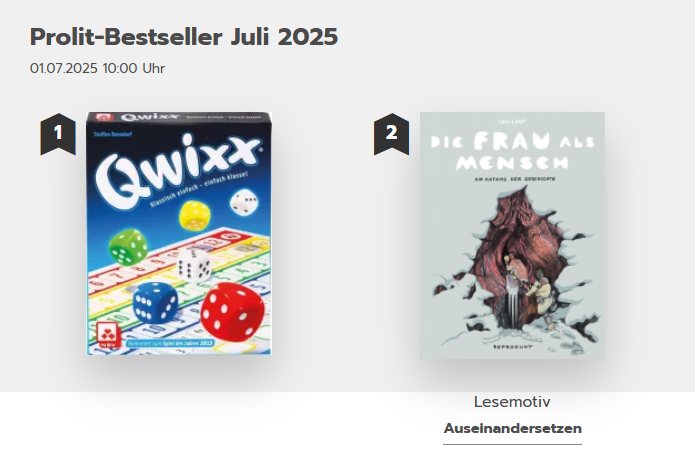Viewport: 695px width, 468px height.
Task: Click the white Qwixx logo on box
Action: [x=177, y=170]
